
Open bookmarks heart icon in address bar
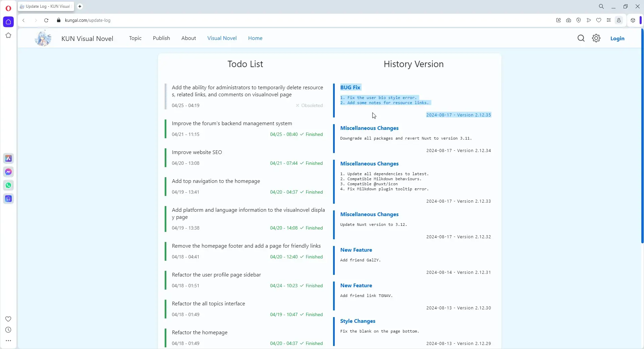599,20
